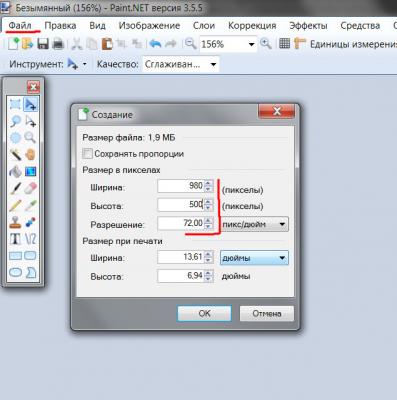Toggle the rulers icon
The width and height of the screenshot is (397, 400).
click(x=300, y=44)
